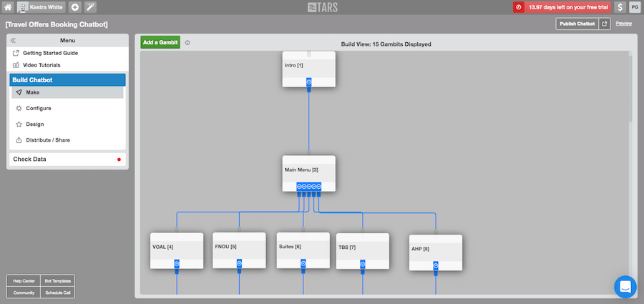Click last blue socket on Main Menu gambit
The image size is (644, 304).
pos(318,187)
